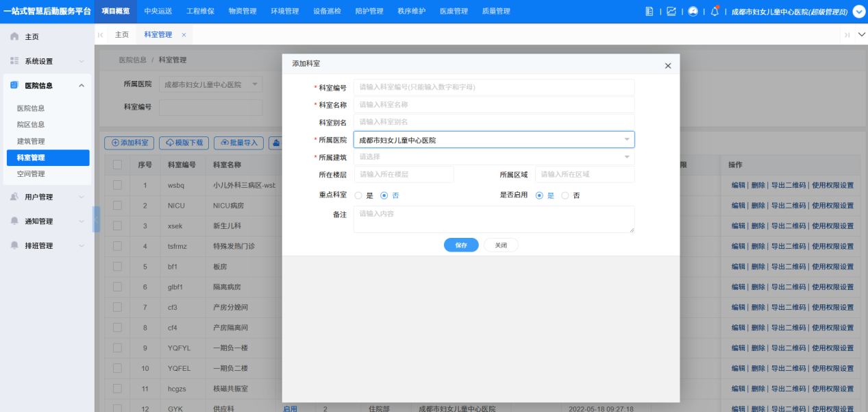
Task: Check the box for row xsek
Action: 117,226
